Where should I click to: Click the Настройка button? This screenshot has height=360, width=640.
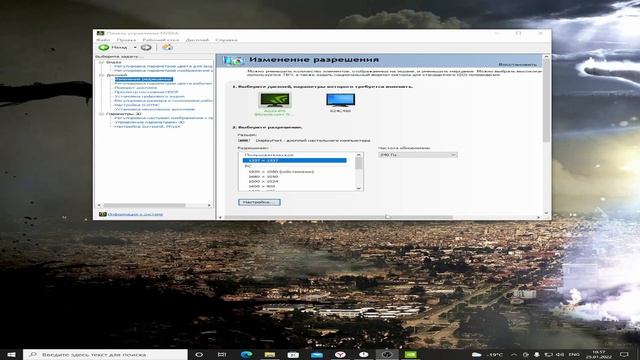259,202
